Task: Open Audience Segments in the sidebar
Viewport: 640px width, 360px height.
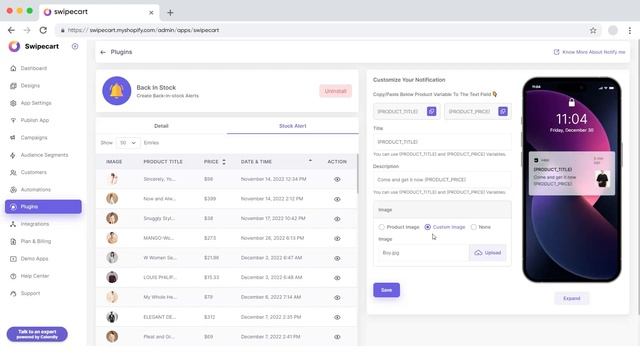Action: click(39, 155)
